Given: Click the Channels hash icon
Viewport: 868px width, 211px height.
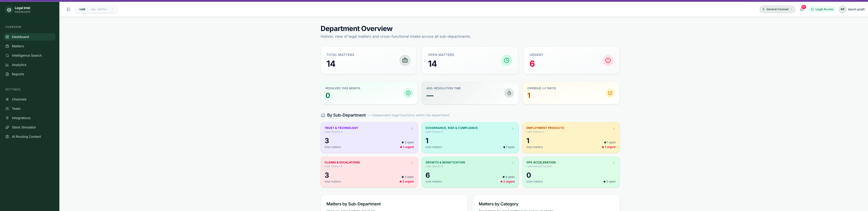Looking at the screenshot, I should [7, 99].
